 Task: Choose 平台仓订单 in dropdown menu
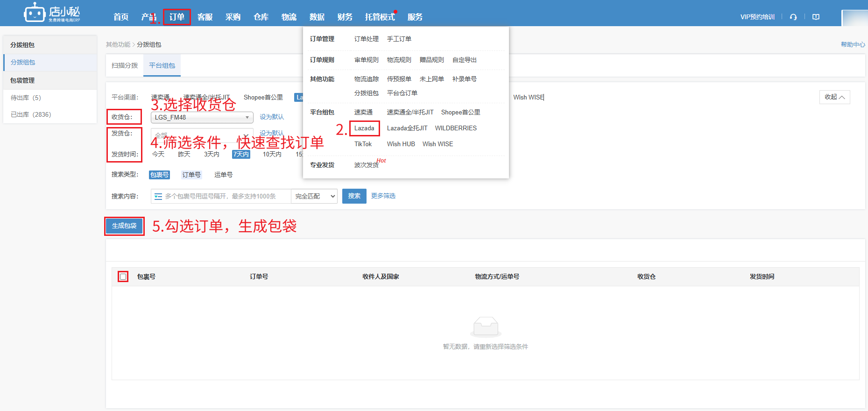coord(402,93)
